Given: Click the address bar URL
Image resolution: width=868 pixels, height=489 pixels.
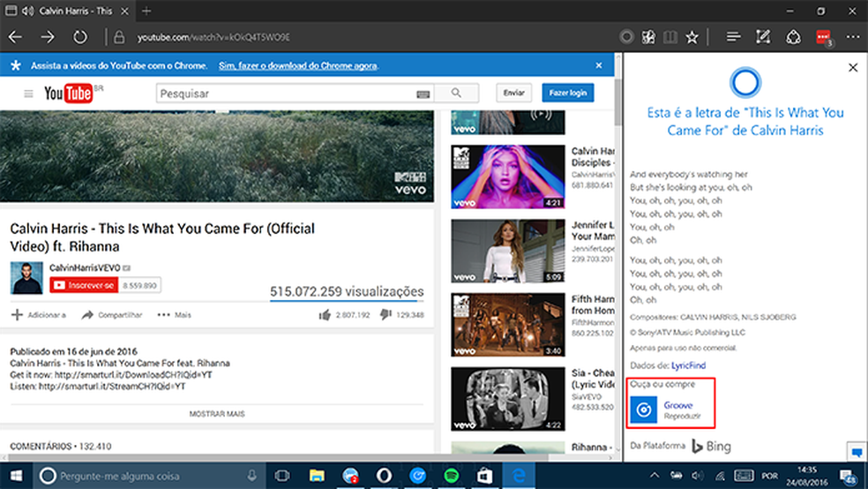Looking at the screenshot, I should click(213, 37).
